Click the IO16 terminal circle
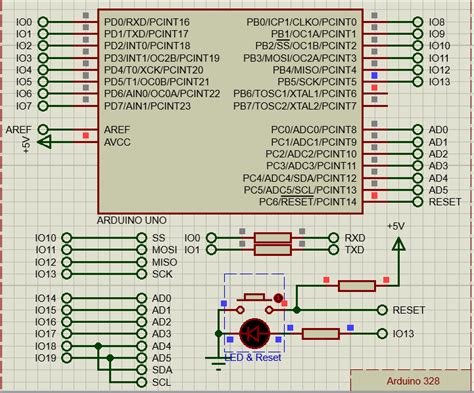 tap(67, 322)
